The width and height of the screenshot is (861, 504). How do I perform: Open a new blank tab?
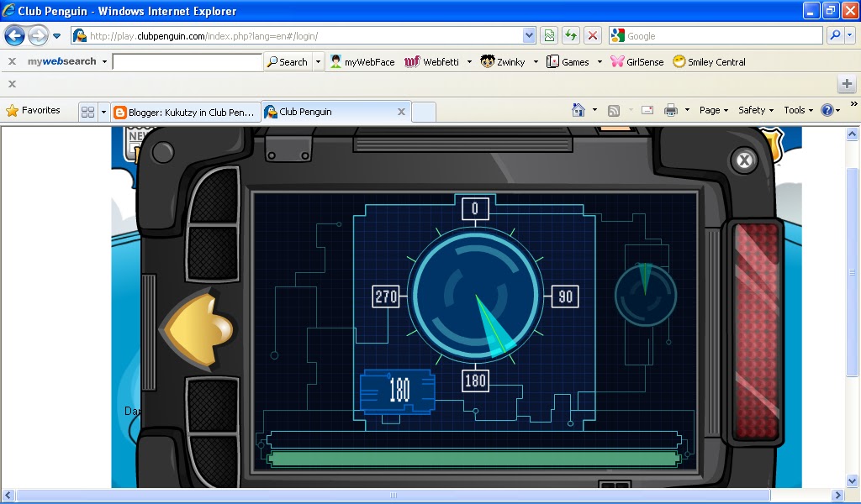(x=424, y=112)
